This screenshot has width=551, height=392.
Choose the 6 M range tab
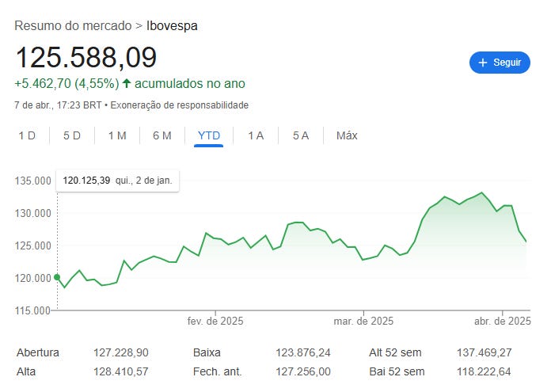[162, 135]
